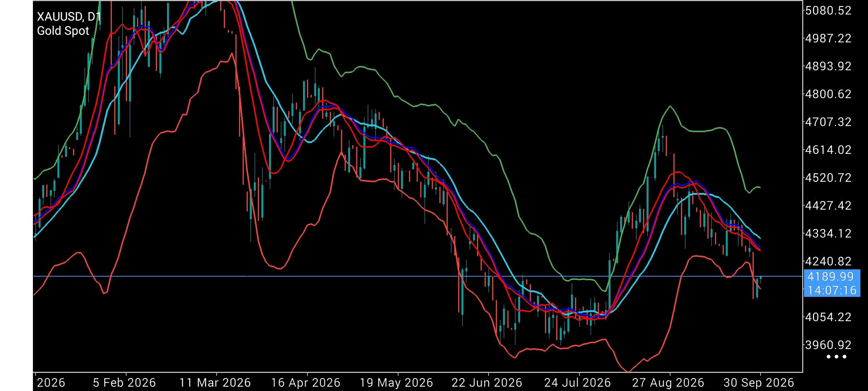Select the 4054.22 price scale label
The height and width of the screenshot is (391, 868).
(828, 317)
